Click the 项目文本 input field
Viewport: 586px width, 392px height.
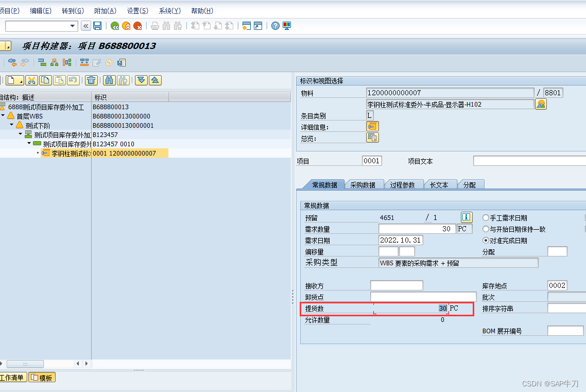529,161
